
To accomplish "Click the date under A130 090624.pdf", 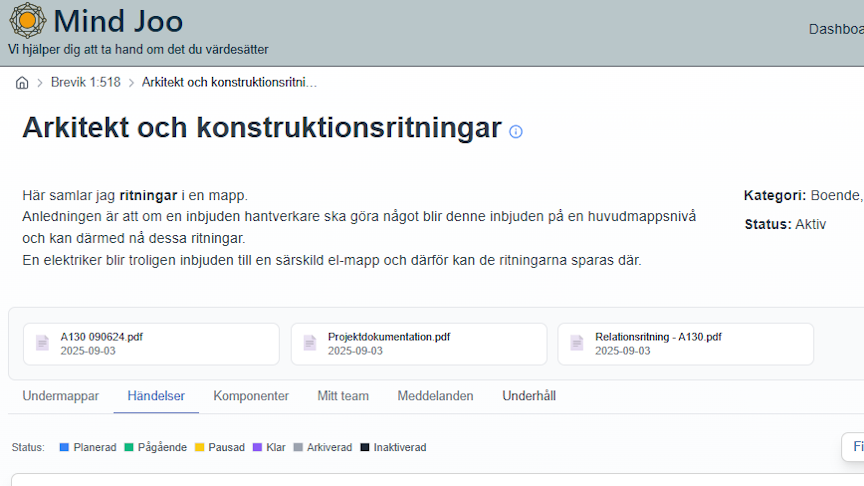I will point(88,351).
